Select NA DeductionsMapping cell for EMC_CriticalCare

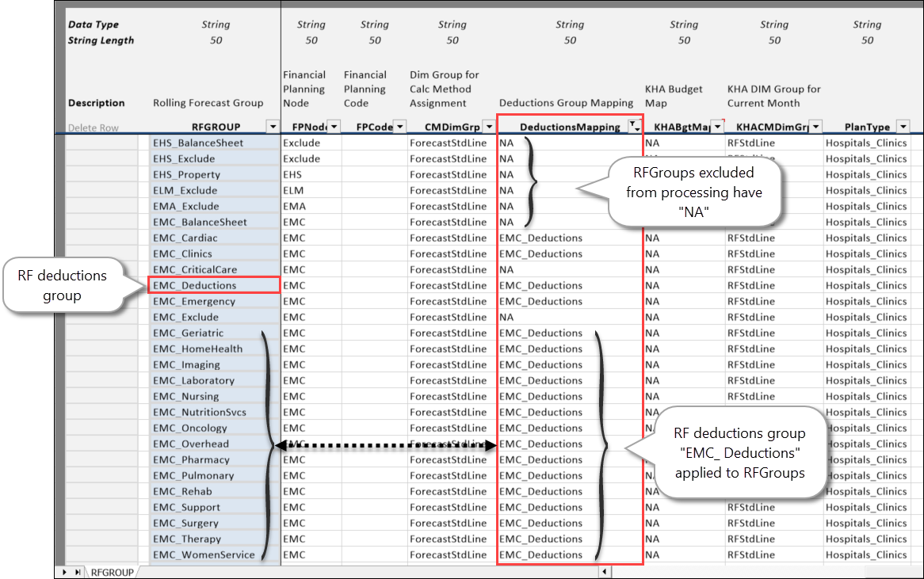click(x=570, y=270)
